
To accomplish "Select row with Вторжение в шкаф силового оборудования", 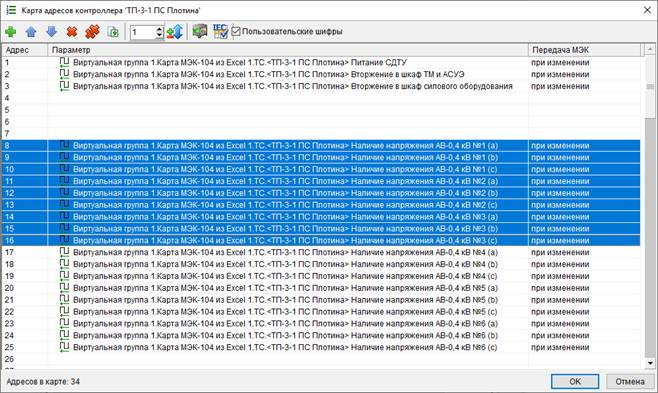I will point(321,86).
